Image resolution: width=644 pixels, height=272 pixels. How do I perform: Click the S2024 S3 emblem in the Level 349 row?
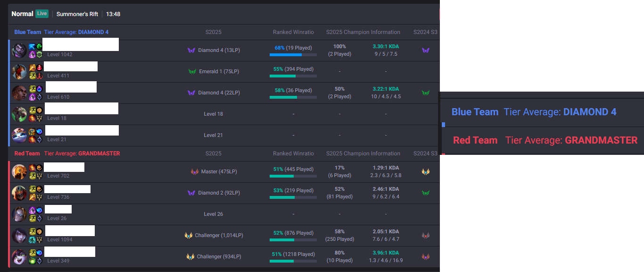pyautogui.click(x=426, y=257)
